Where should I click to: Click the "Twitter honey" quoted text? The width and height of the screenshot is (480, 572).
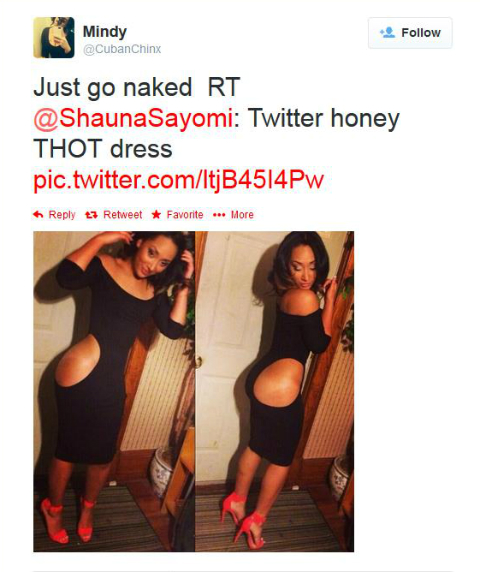pos(324,119)
